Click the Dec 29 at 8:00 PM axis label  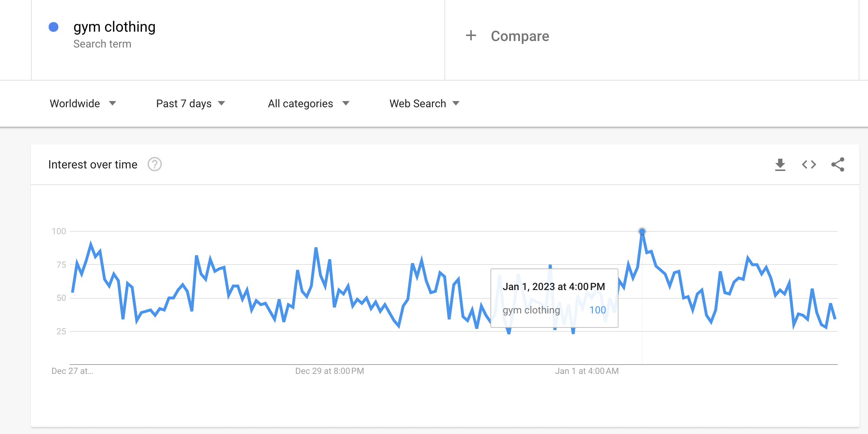coord(329,371)
